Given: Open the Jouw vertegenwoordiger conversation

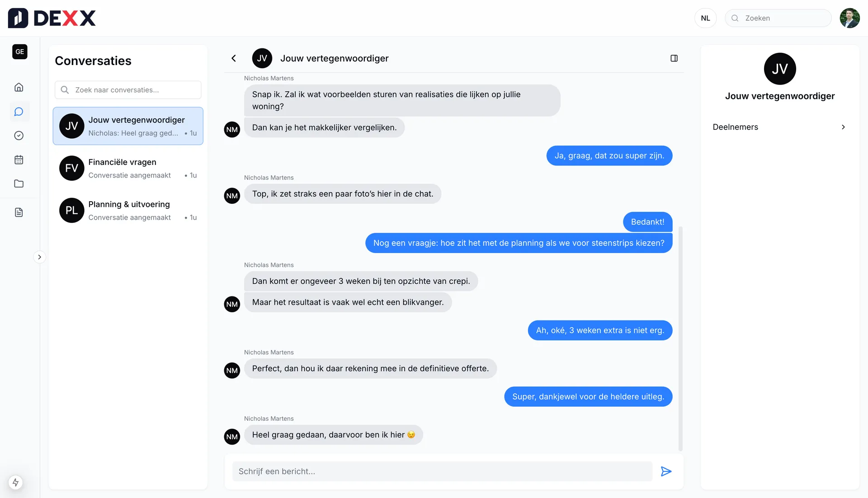Looking at the screenshot, I should tap(128, 126).
